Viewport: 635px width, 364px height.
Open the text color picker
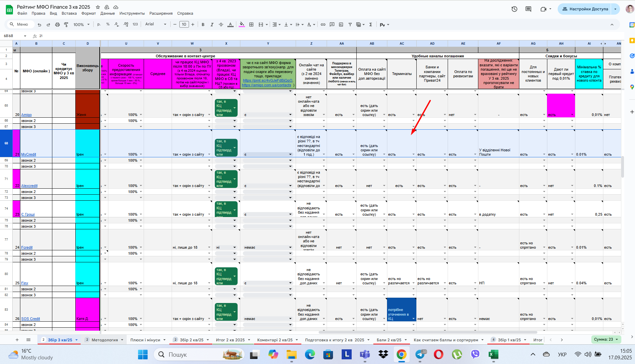pyautogui.click(x=230, y=24)
